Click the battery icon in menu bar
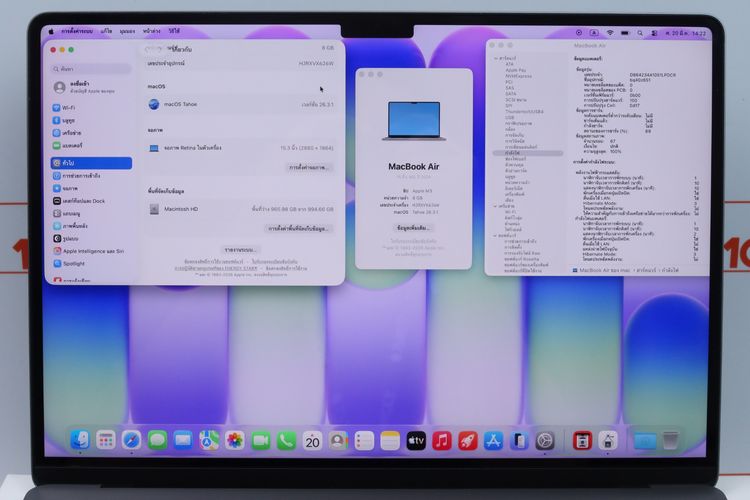750x500 pixels. click(625, 33)
